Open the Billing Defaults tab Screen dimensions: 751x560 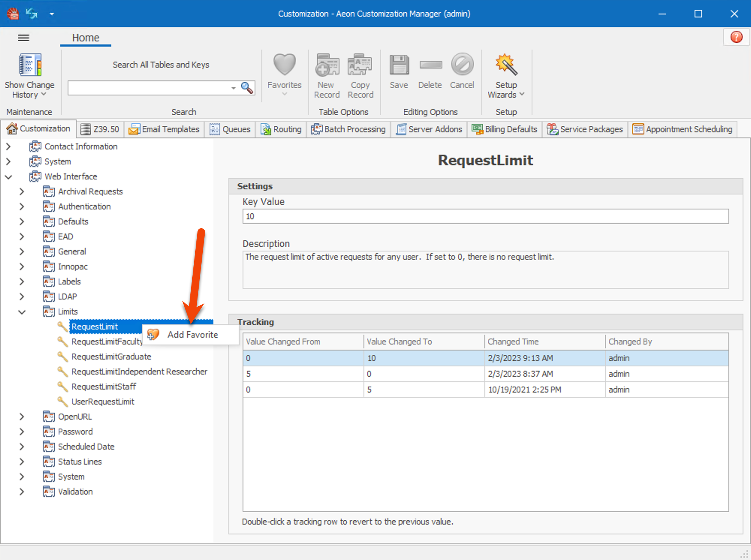(505, 129)
